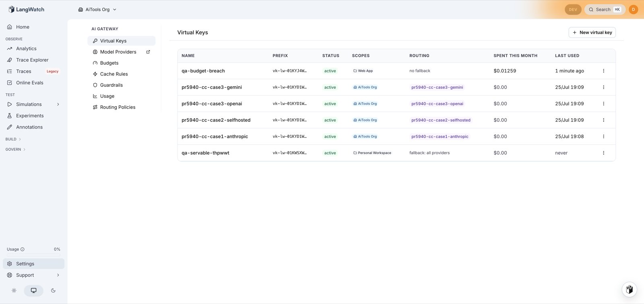Open Budgets section

(121, 63)
